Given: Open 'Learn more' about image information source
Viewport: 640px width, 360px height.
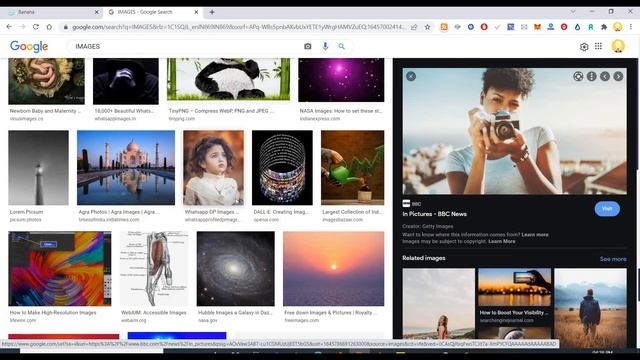Looking at the screenshot, I should click(x=535, y=235).
